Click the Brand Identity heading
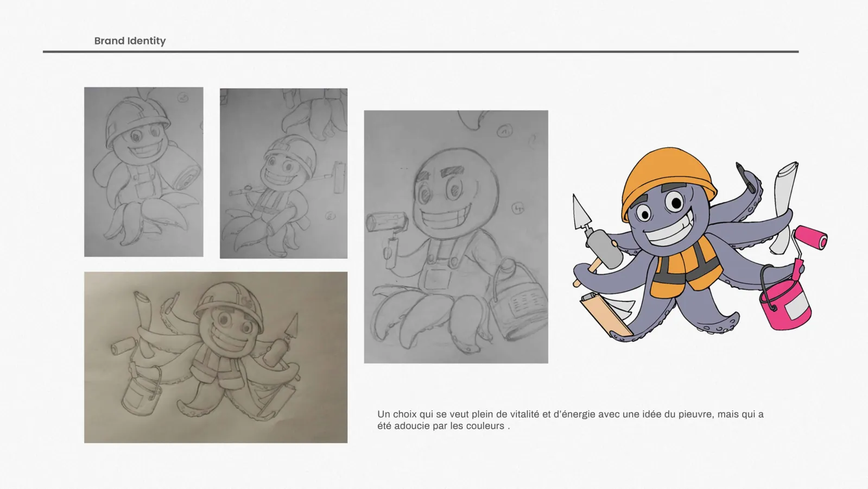This screenshot has height=489, width=868. 130,41
